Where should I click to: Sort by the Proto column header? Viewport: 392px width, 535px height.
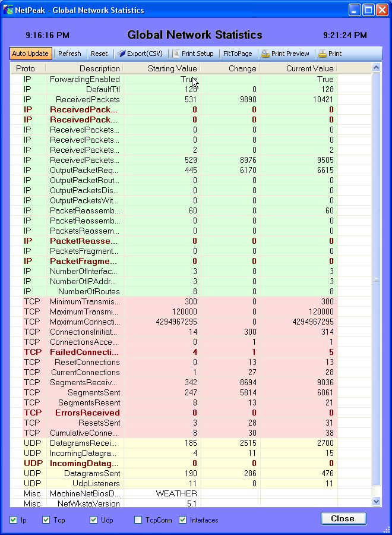point(28,68)
